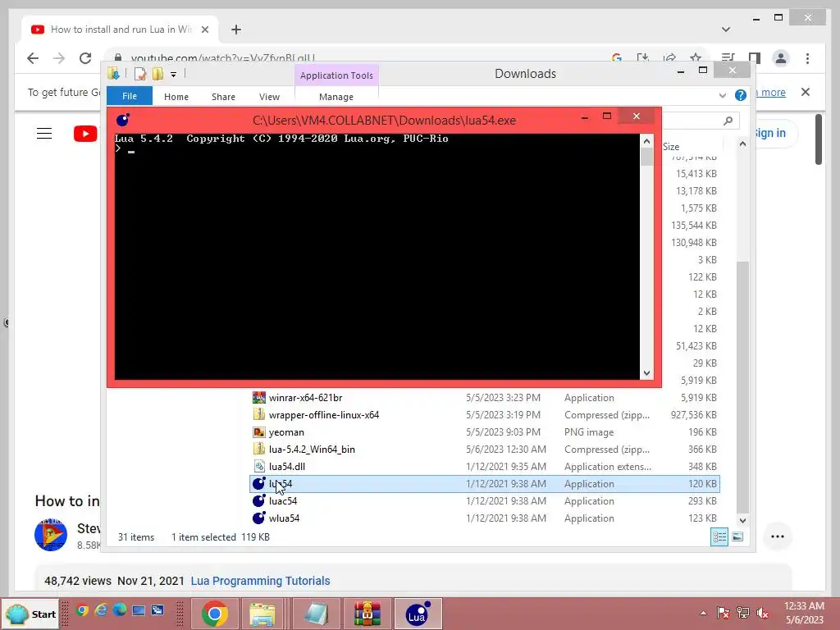Open File Explorer from the taskbar
The height and width of the screenshot is (630, 840).
[262, 614]
